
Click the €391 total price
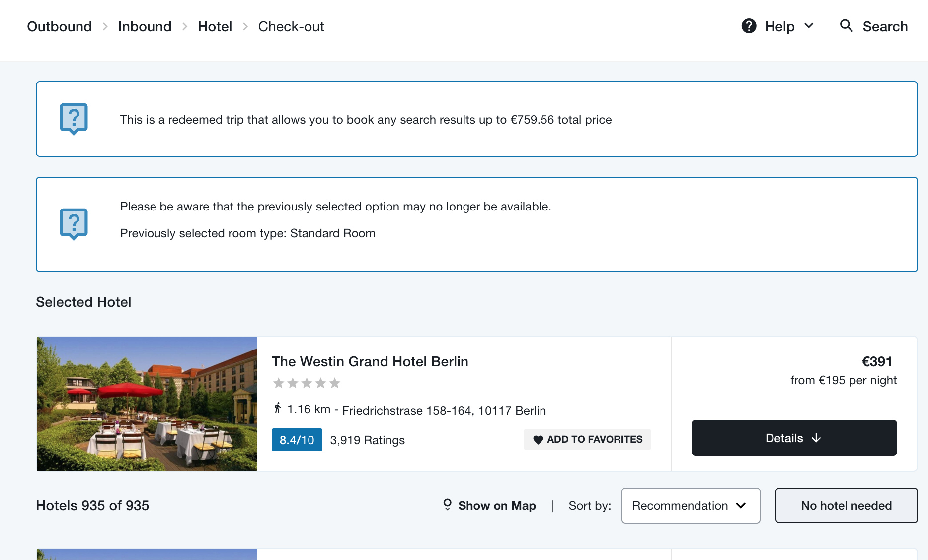[x=877, y=361]
